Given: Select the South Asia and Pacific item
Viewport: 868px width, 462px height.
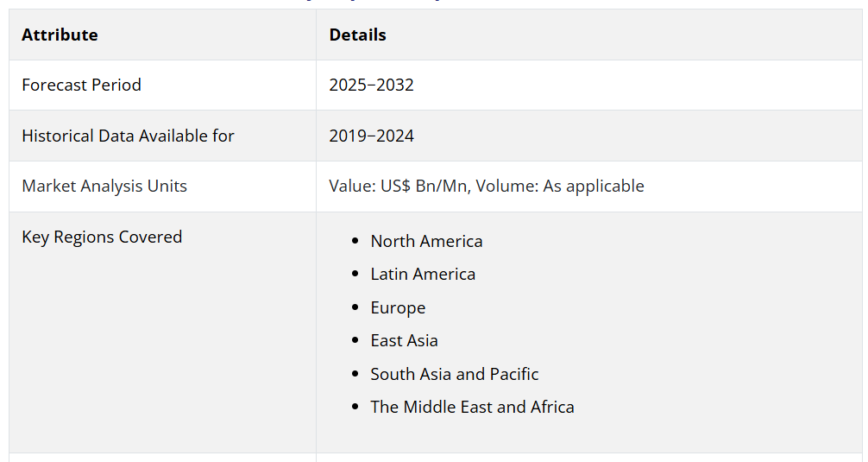Looking at the screenshot, I should [x=454, y=375].
